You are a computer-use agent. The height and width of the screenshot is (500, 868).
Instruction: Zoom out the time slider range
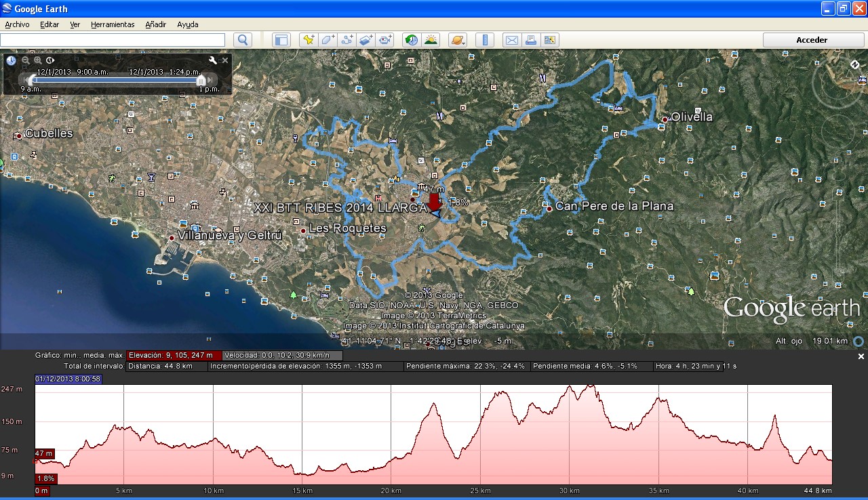[26, 60]
